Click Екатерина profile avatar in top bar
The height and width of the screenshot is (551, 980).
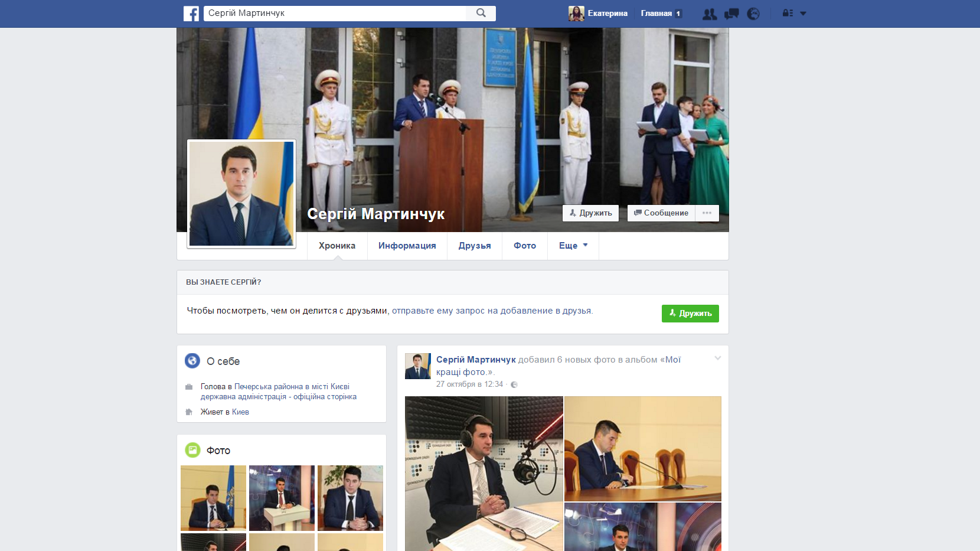coord(576,13)
